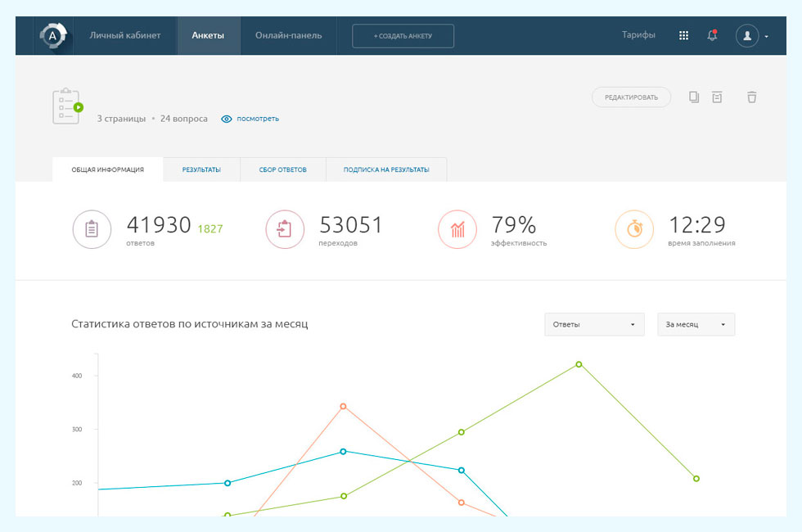Image resolution: width=802 pixels, height=532 pixels.
Task: Expand the user account arrow
Action: 767,37
